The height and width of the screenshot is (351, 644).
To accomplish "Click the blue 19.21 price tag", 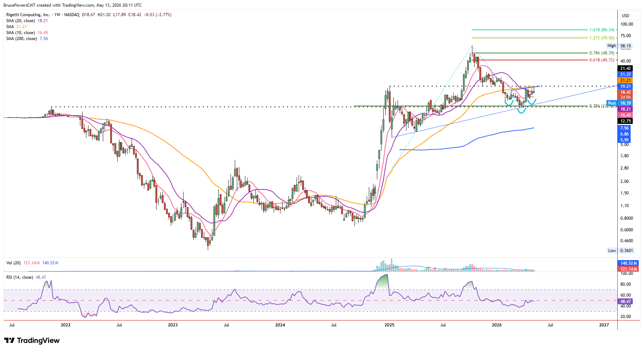I will point(625,86).
